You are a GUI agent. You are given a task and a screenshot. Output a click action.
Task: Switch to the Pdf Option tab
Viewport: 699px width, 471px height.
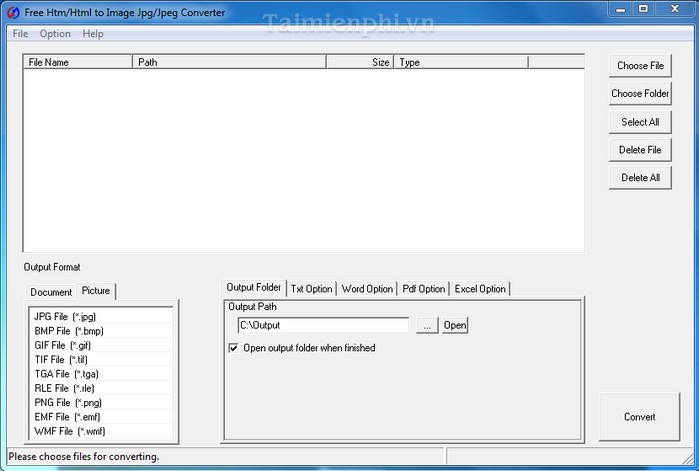(424, 289)
